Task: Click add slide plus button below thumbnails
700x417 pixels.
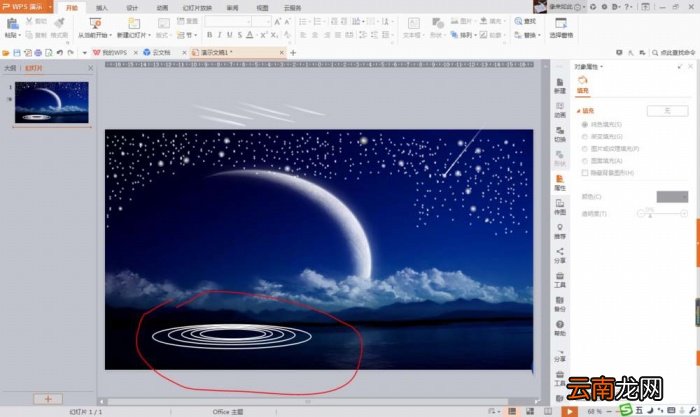Action: click(48, 399)
